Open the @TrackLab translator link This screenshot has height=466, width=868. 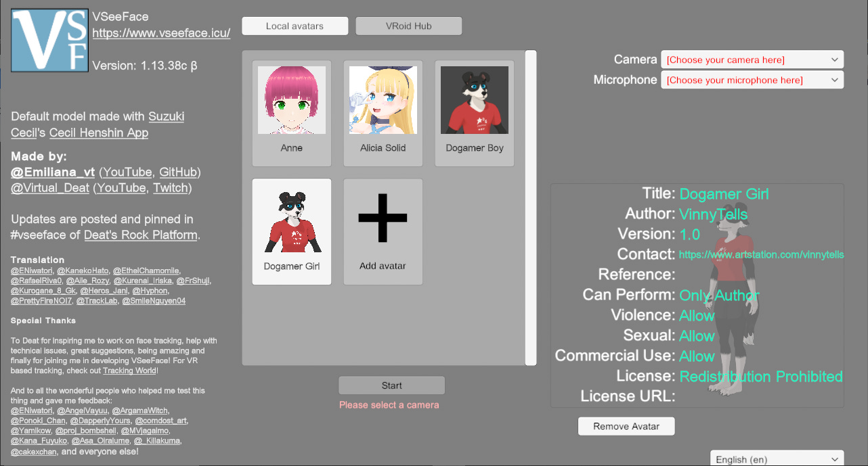(97, 301)
